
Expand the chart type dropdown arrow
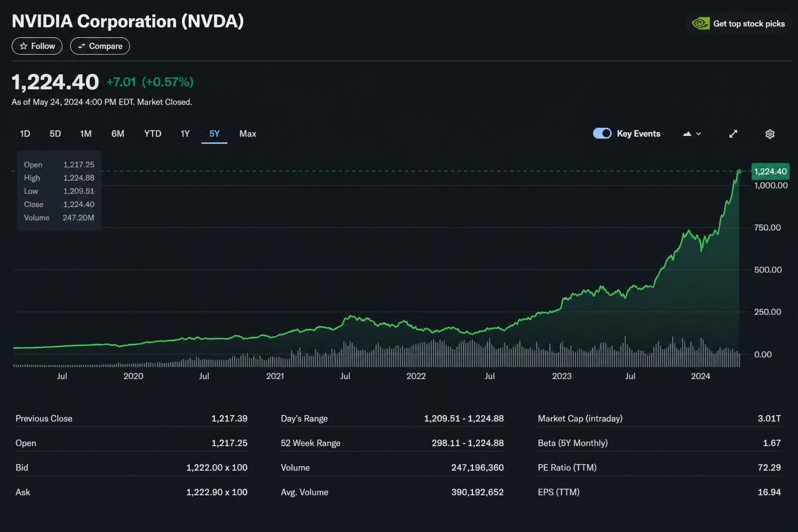[699, 134]
